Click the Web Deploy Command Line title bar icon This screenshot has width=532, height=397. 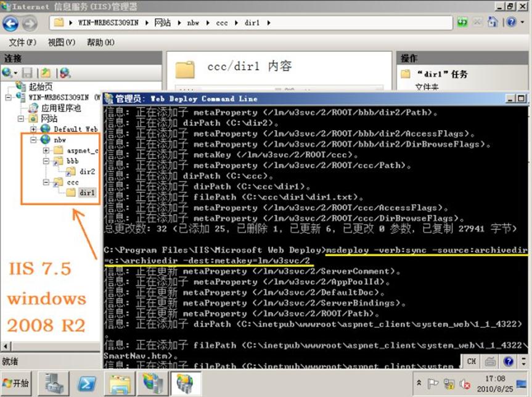[x=108, y=99]
